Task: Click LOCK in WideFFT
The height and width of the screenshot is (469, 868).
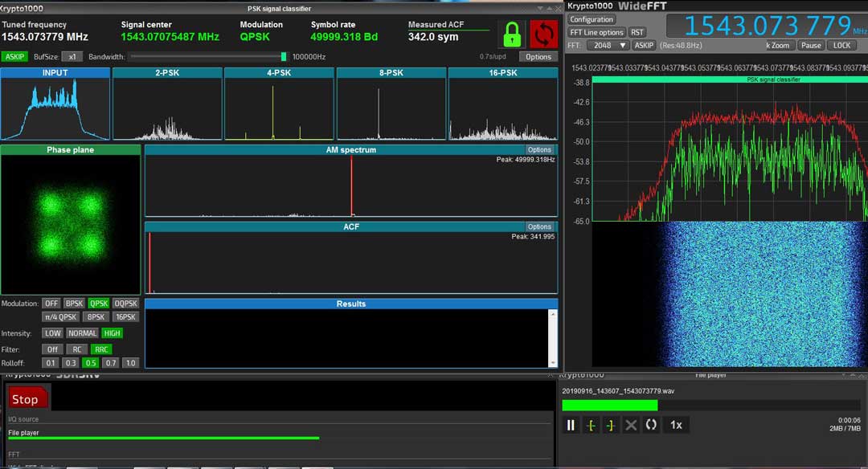Action: [841, 45]
